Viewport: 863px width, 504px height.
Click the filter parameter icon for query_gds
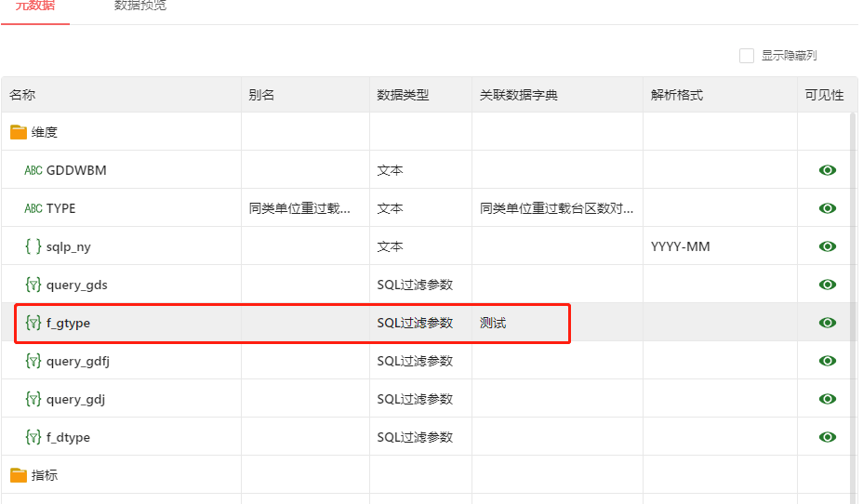(33, 285)
